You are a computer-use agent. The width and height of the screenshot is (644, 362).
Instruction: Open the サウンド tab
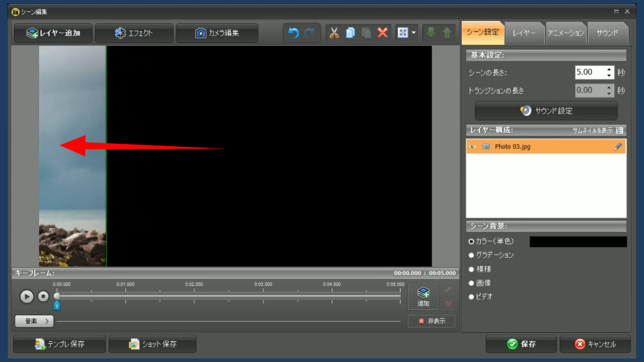(607, 33)
